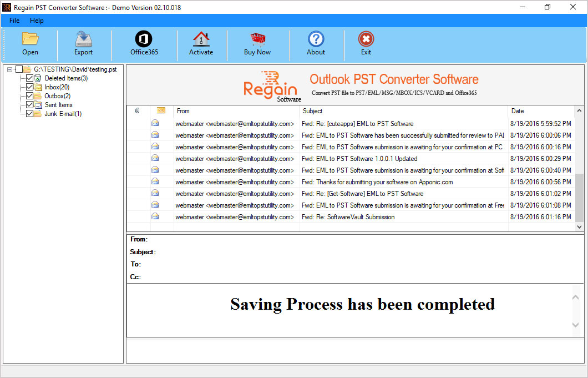The width and height of the screenshot is (588, 378).
Task: Click mail icon for the 6:00:16 PM email
Action: pyautogui.click(x=155, y=147)
